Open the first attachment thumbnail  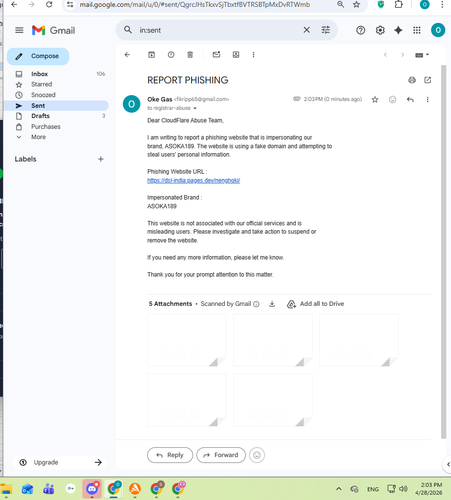click(187, 340)
